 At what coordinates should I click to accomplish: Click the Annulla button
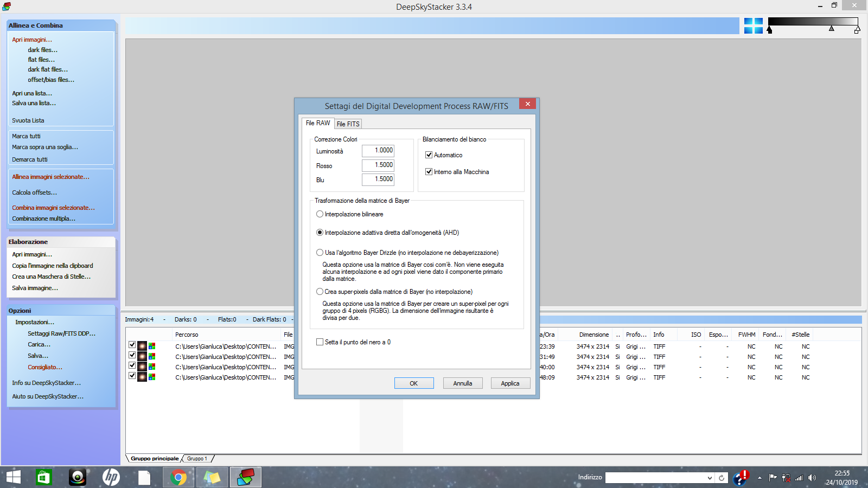coord(463,383)
